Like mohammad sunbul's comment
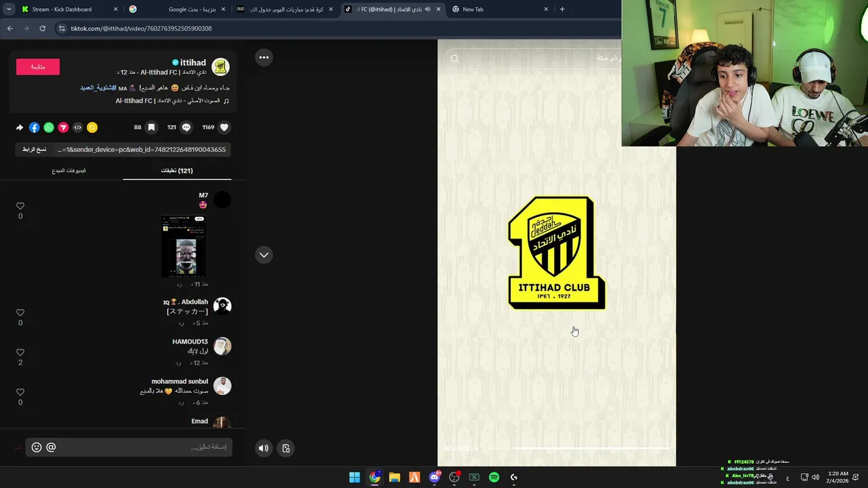The width and height of the screenshot is (868, 488). click(x=20, y=392)
